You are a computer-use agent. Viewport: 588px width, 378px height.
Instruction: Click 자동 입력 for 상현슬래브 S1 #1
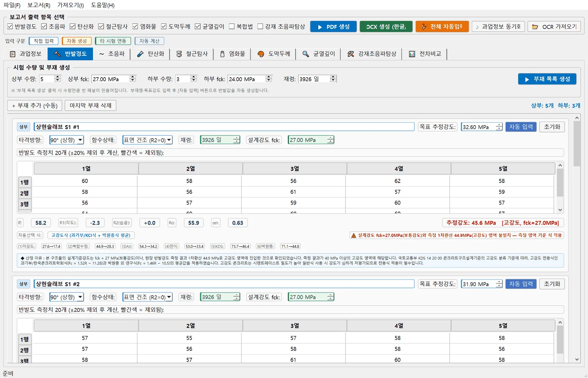tap(521, 127)
